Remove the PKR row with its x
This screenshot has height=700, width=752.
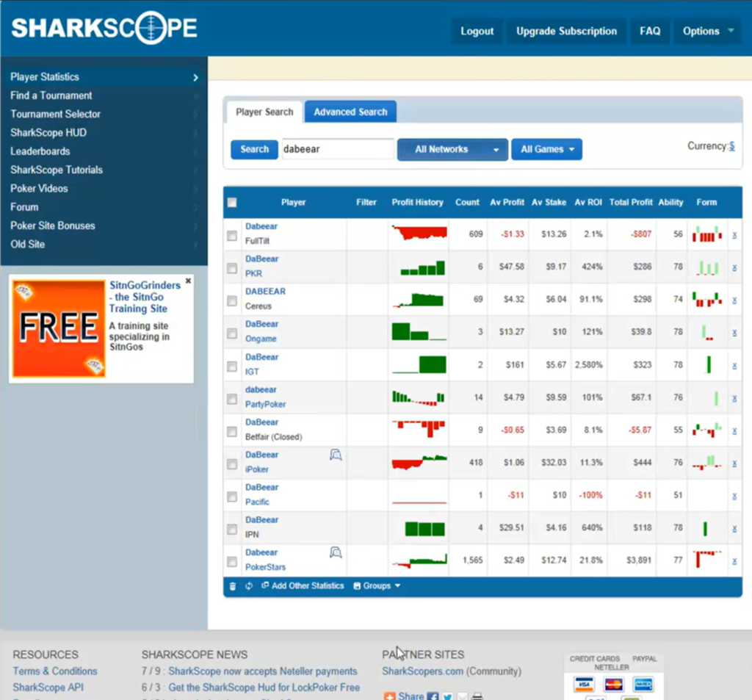[x=734, y=267]
